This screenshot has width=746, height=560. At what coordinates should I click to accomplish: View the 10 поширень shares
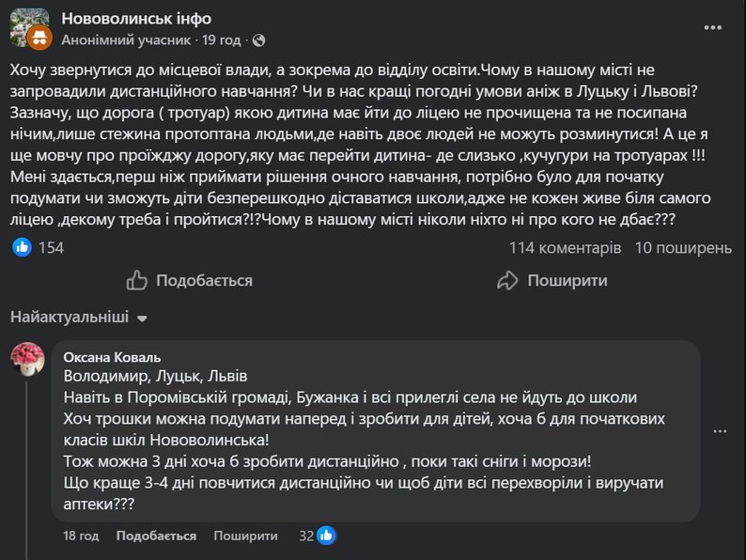(x=682, y=248)
